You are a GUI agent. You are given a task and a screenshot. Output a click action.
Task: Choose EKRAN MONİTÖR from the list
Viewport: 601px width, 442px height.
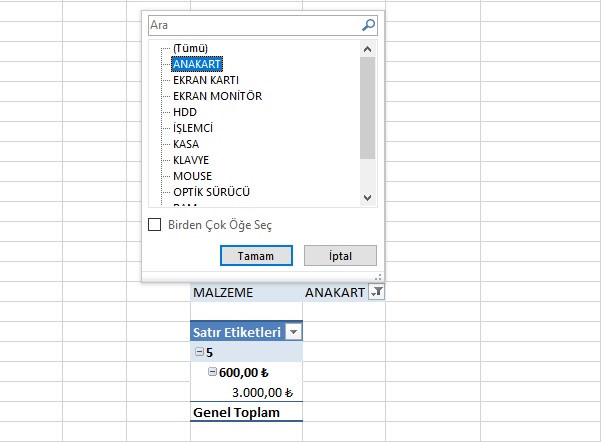coord(217,96)
